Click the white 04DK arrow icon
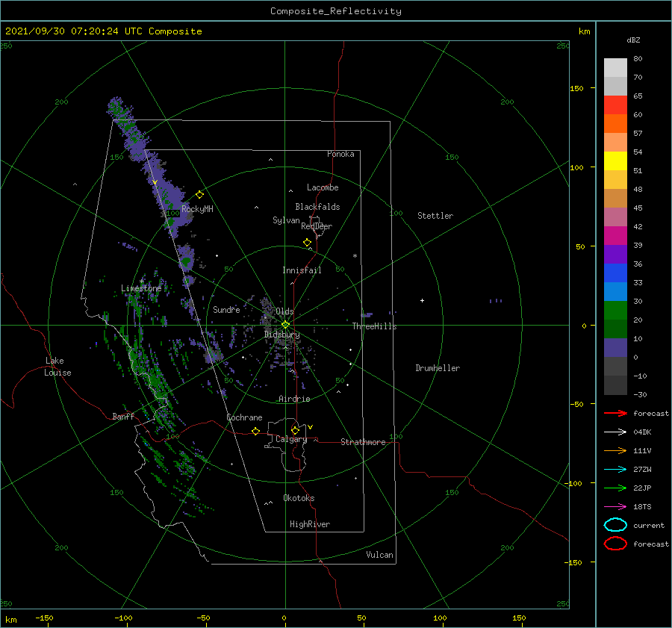 615,432
